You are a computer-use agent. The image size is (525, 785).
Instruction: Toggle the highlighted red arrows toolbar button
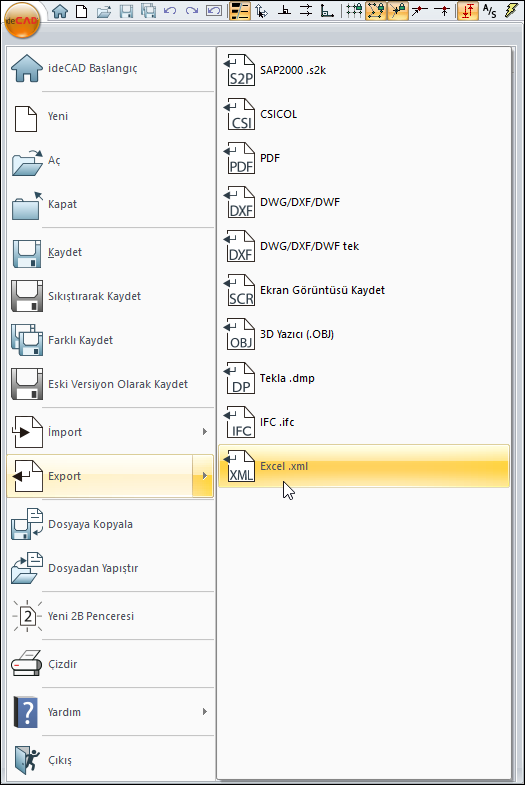click(467, 11)
